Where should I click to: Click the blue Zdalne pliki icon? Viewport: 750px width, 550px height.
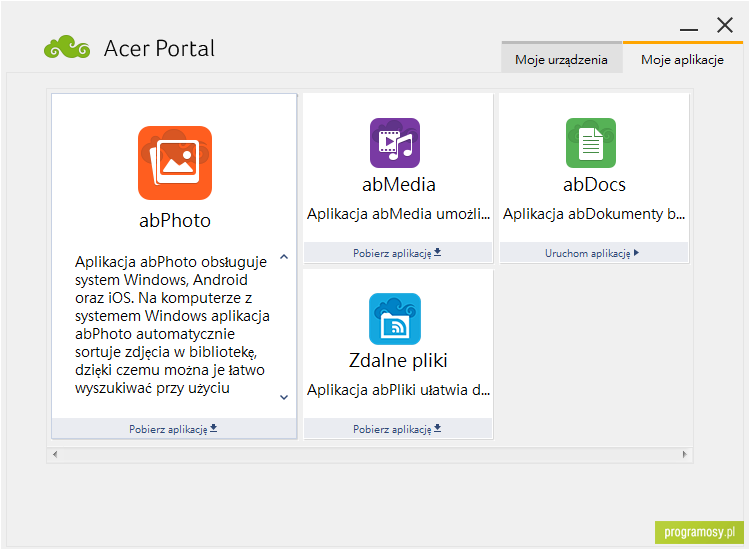pos(395,319)
